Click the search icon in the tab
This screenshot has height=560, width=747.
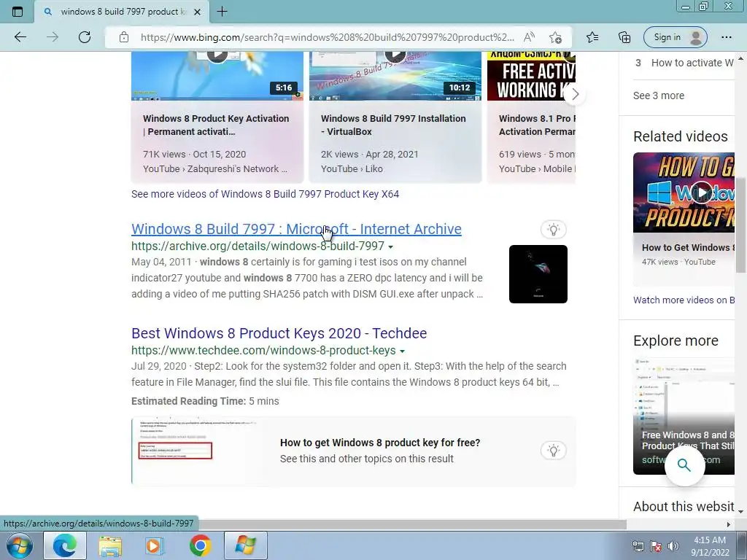click(47, 12)
